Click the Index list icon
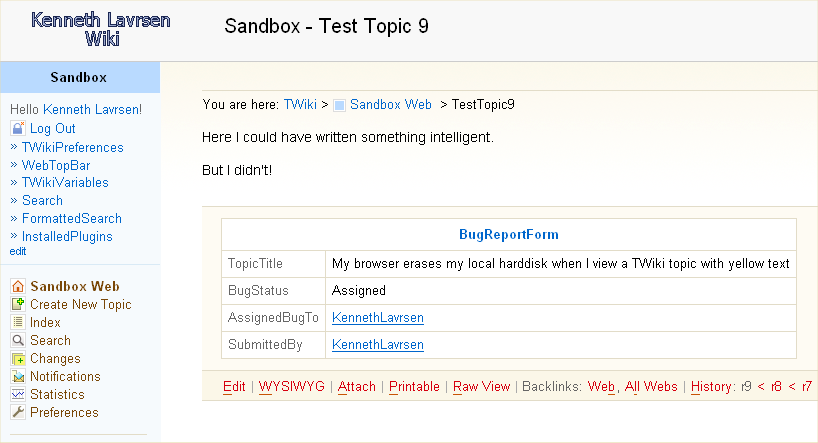 (17, 322)
